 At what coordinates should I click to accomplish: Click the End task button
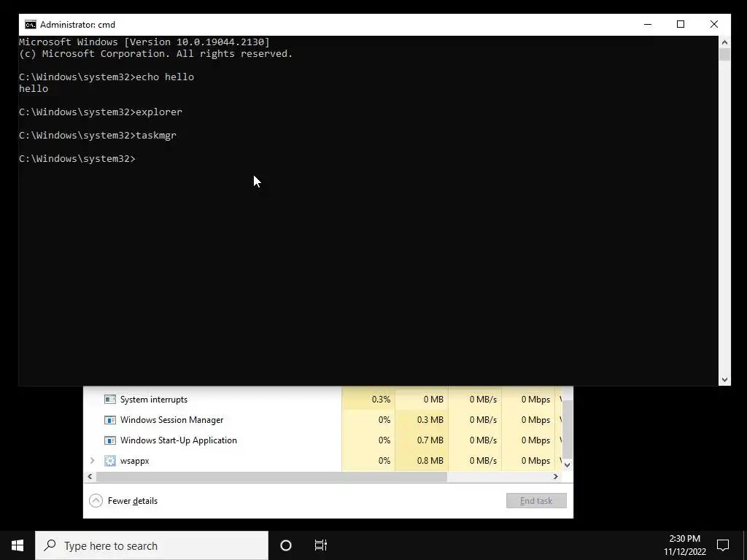[536, 501]
